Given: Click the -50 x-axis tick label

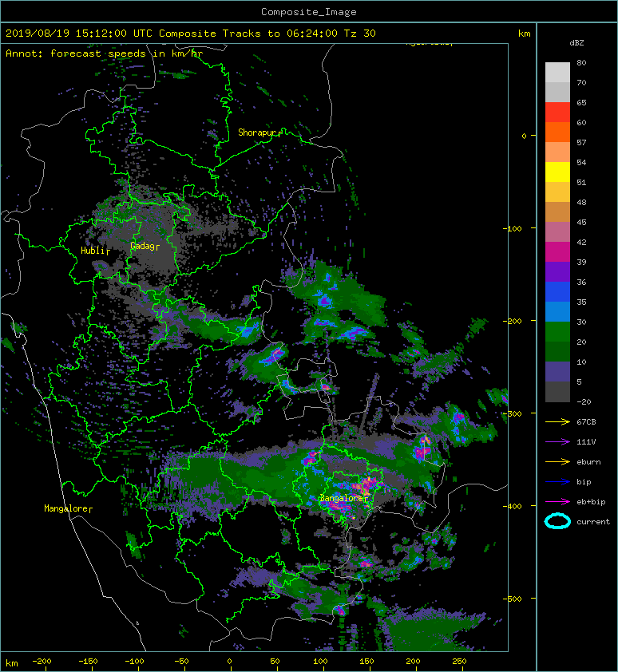Looking at the screenshot, I should [181, 662].
